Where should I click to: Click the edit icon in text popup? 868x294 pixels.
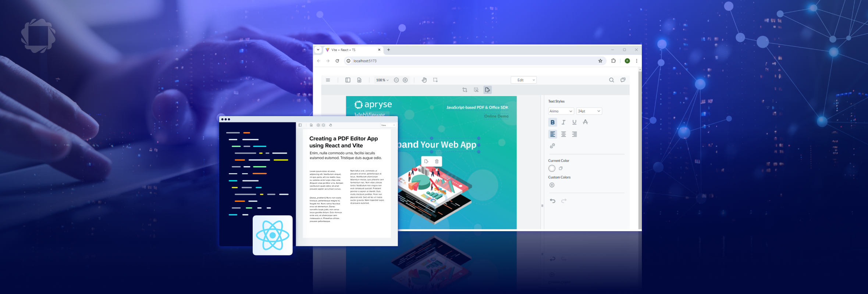426,161
